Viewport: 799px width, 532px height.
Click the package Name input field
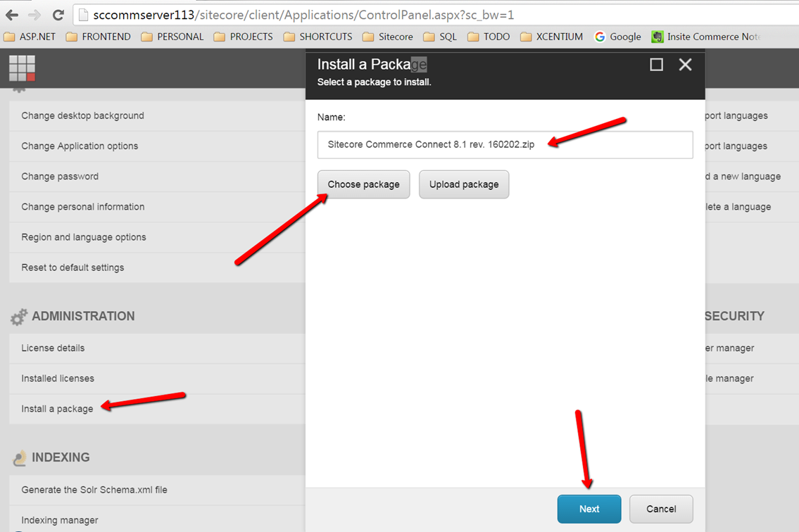pyautogui.click(x=505, y=145)
